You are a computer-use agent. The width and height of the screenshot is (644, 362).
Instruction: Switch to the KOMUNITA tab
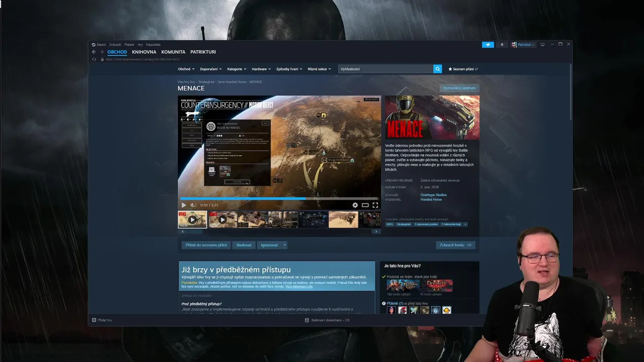pos(173,52)
